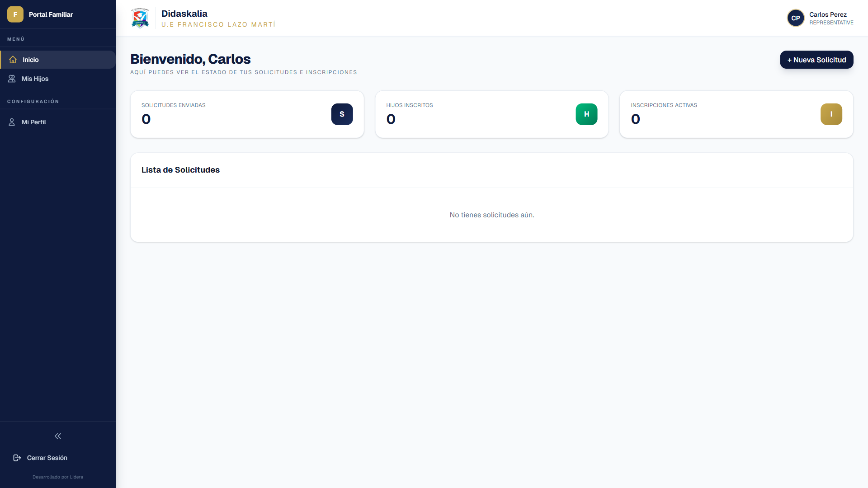868x488 pixels.
Task: Click the Didaskalia title
Action: (184, 14)
